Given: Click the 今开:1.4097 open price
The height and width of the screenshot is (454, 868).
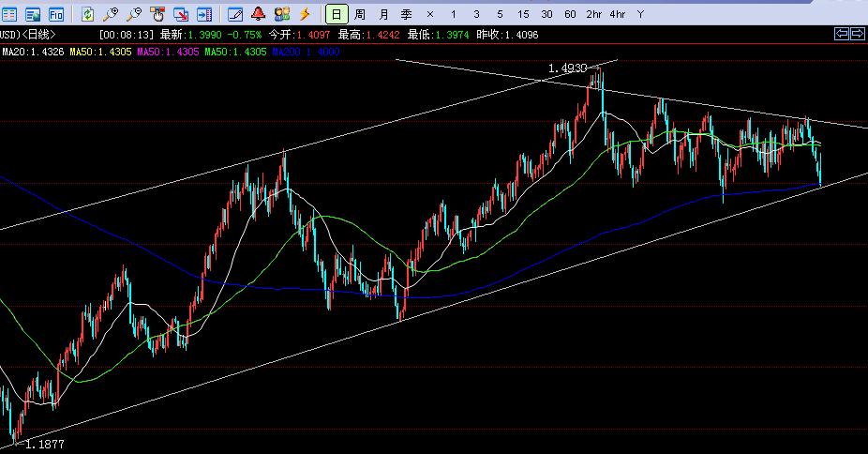Looking at the screenshot, I should coord(299,35).
